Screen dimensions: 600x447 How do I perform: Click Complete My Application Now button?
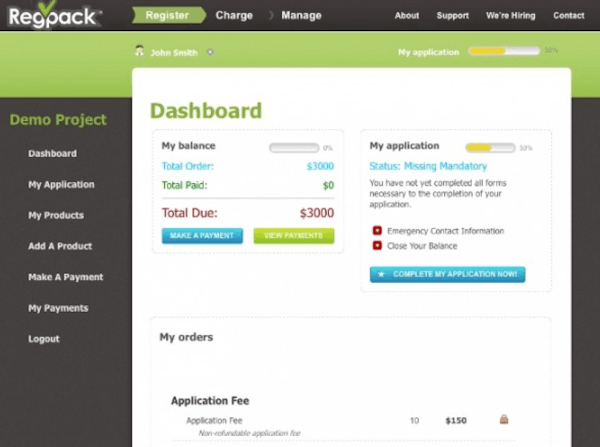(447, 274)
